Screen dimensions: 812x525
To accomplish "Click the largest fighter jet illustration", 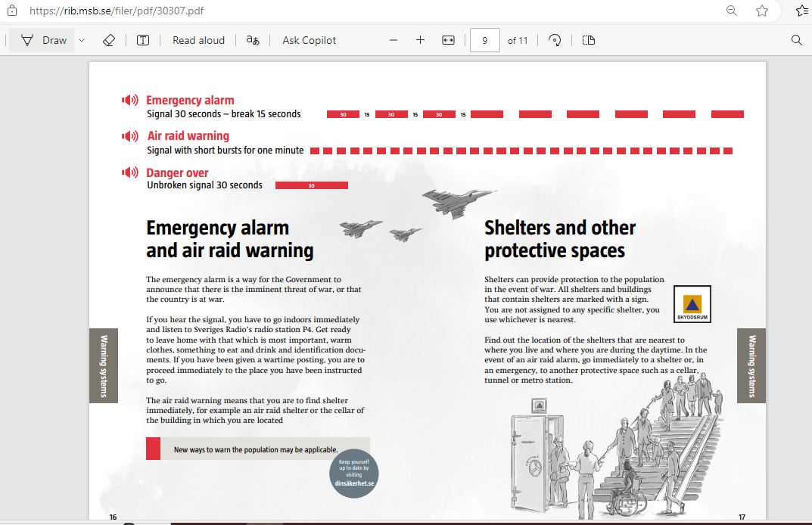I will coord(459,203).
